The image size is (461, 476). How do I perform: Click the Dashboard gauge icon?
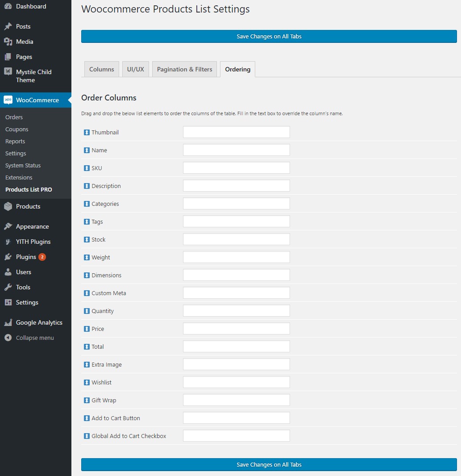click(x=8, y=7)
